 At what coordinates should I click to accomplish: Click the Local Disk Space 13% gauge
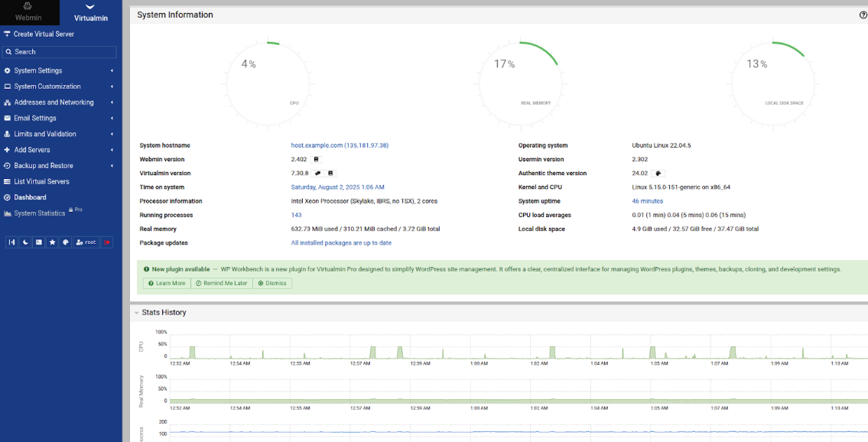[x=773, y=84]
